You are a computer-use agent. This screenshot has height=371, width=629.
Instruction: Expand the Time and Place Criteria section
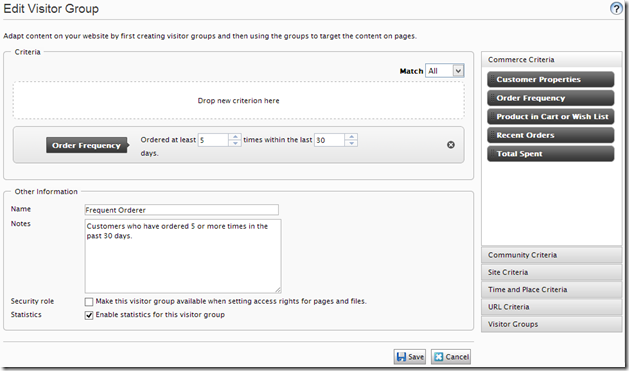pos(552,290)
